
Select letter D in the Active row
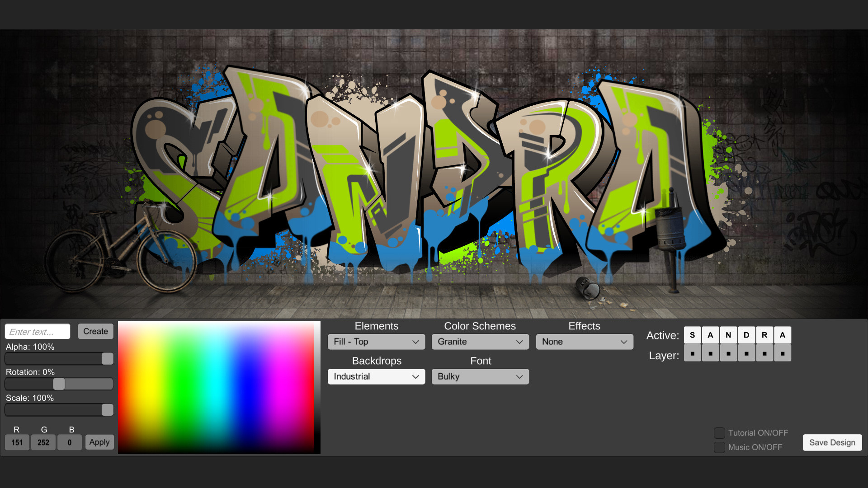point(746,335)
